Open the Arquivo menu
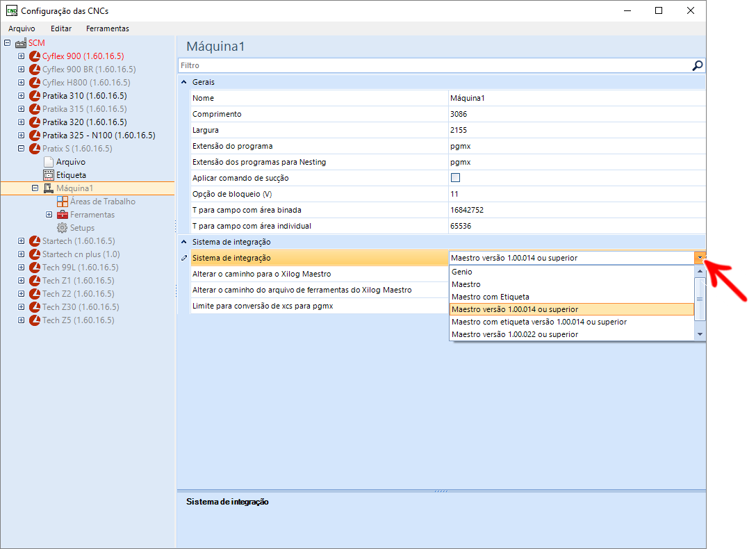This screenshot has height=549, width=756. click(x=22, y=28)
